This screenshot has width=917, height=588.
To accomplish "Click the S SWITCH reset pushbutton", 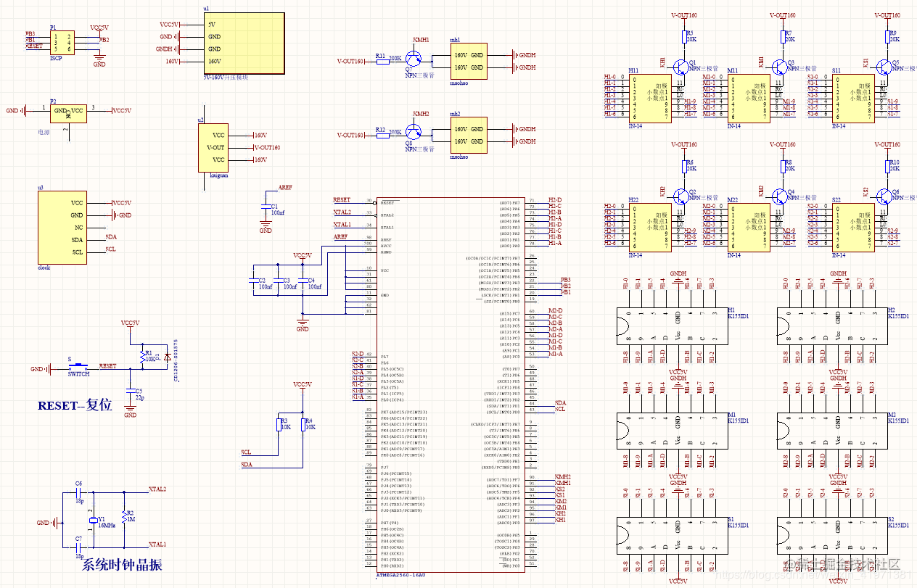I will (x=78, y=366).
